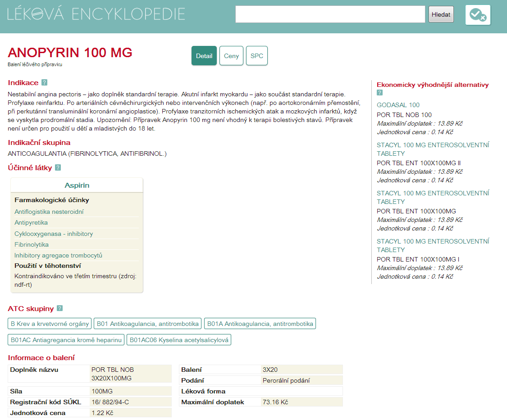Click the Léková Encyklopedie logo
This screenshot has width=507, height=420.
pos(96,14)
